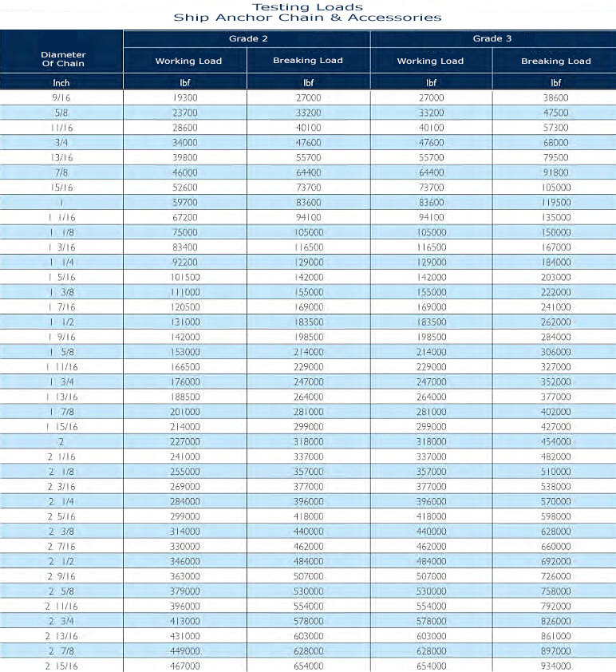This screenshot has width=616, height=672.
Task: Click the 2 15/16 diameter cell
Action: (x=62, y=666)
